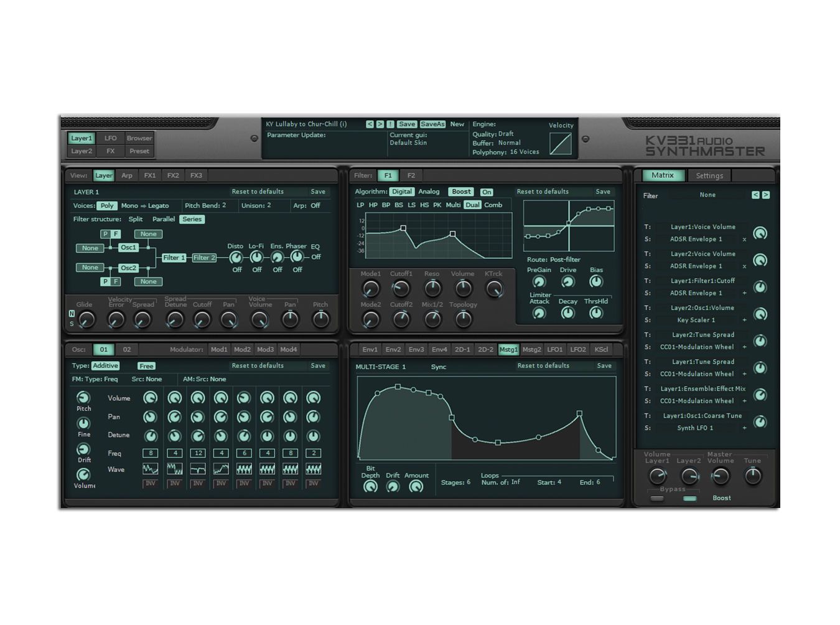Click the KTrck filter knob
The width and height of the screenshot is (840, 625).
tap(494, 288)
